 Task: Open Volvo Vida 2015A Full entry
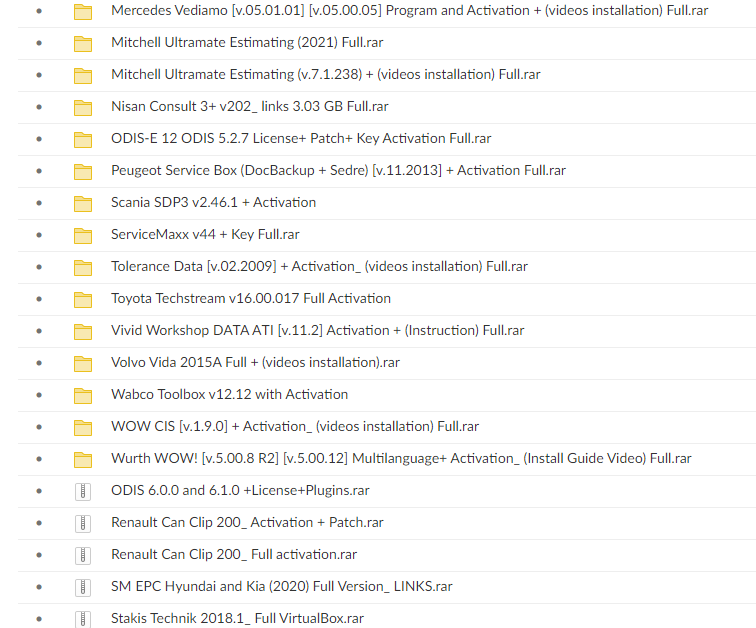click(x=255, y=363)
